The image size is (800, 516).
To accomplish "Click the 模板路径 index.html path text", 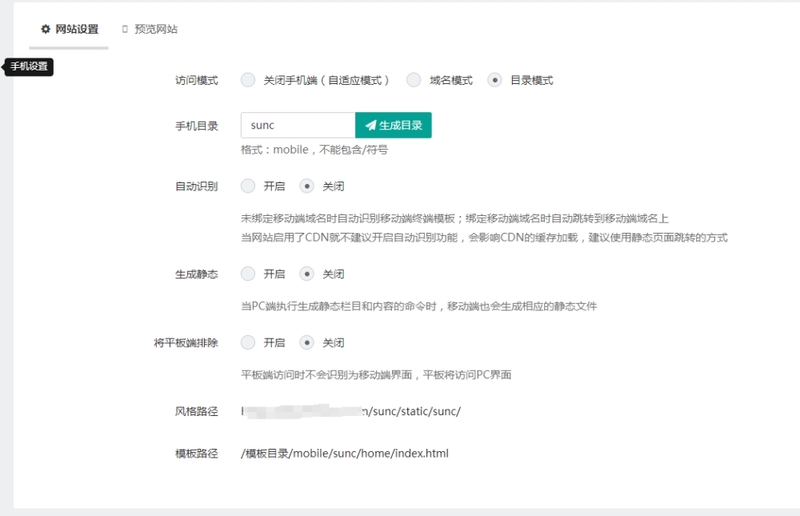I will point(345,453).
